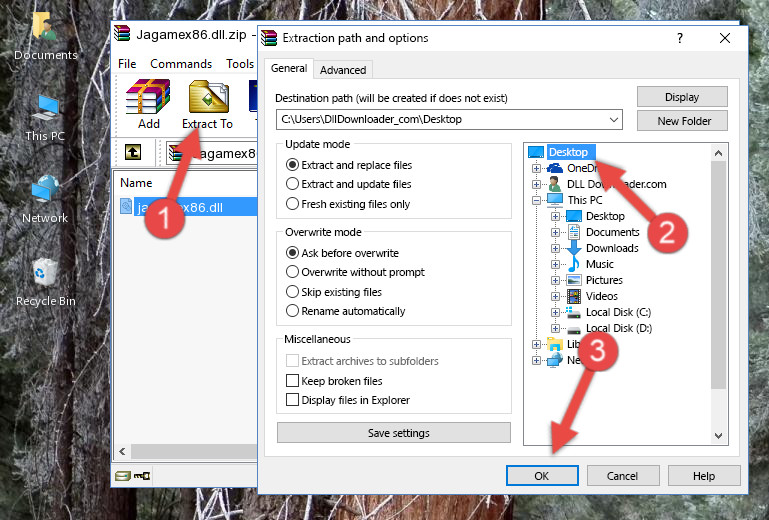
Task: Click the folder tree scroll up arrow
Action: 718,153
